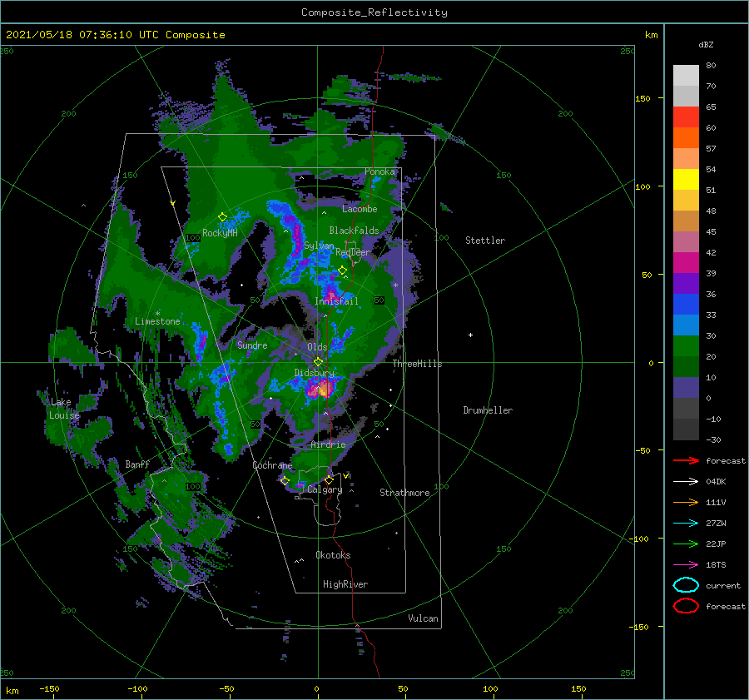Select the pink 45 dBZ color swatch
The height and width of the screenshot is (700, 749).
tap(686, 241)
